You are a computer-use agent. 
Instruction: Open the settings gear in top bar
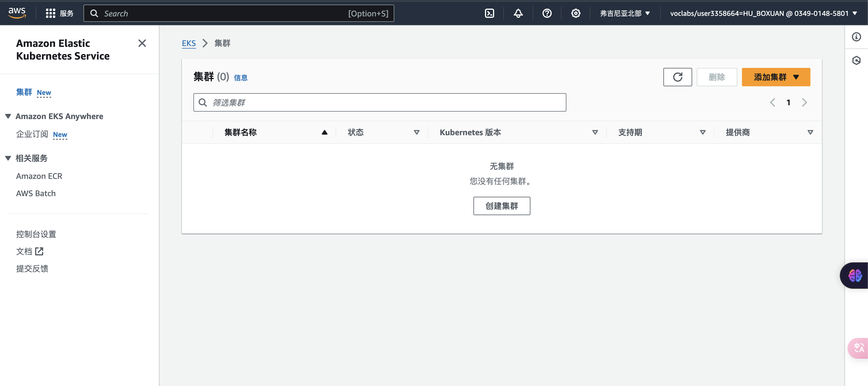(576, 14)
